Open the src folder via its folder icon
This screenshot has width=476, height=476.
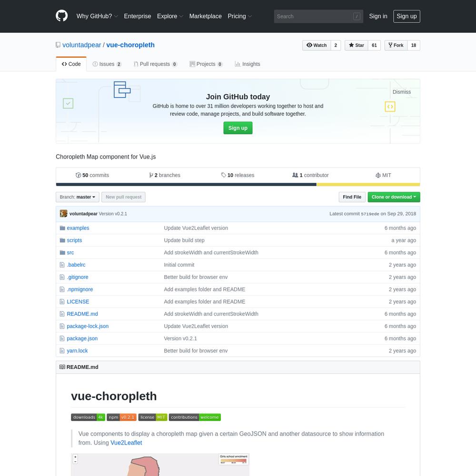click(x=62, y=253)
